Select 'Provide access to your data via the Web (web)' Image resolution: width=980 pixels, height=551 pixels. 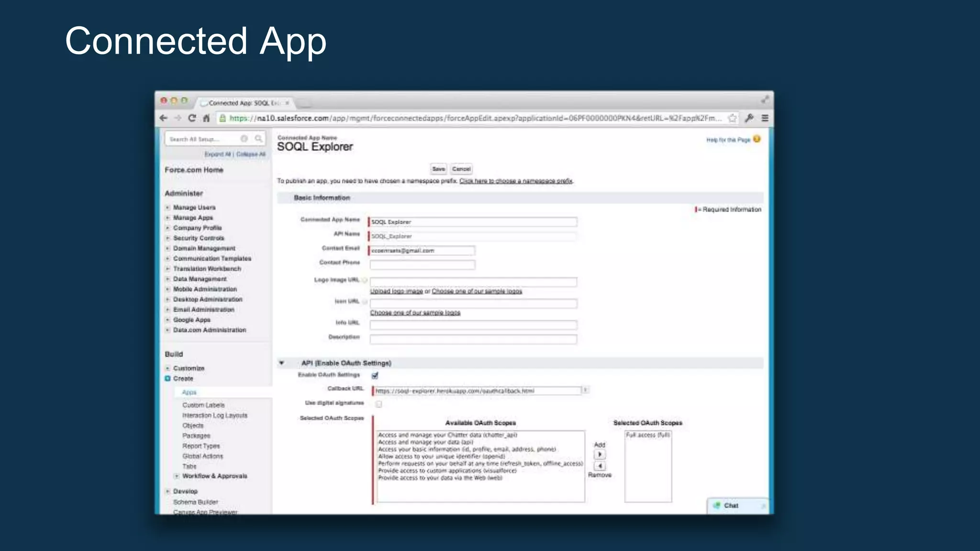tap(440, 478)
